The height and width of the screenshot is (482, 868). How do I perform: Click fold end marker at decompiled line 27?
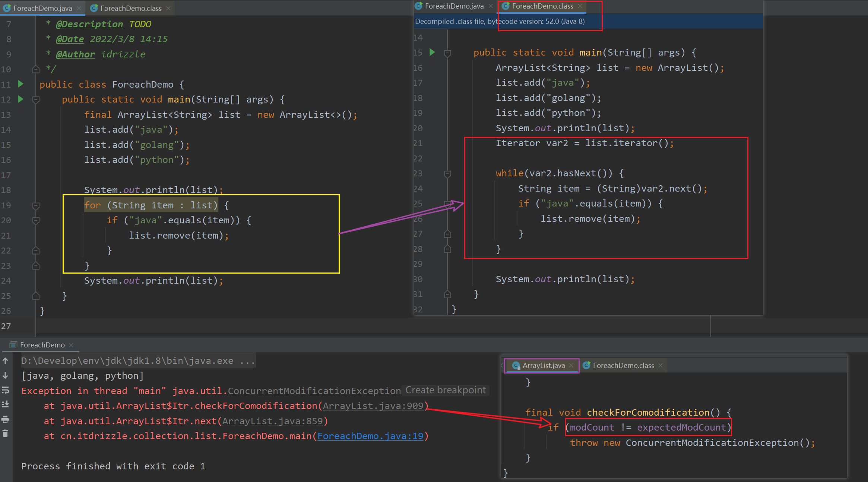(447, 234)
